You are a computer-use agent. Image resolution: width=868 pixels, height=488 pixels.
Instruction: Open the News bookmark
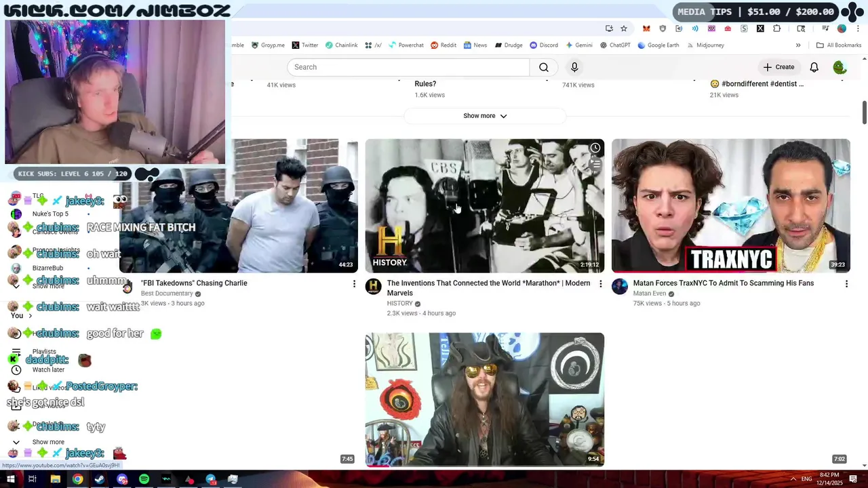coord(475,45)
